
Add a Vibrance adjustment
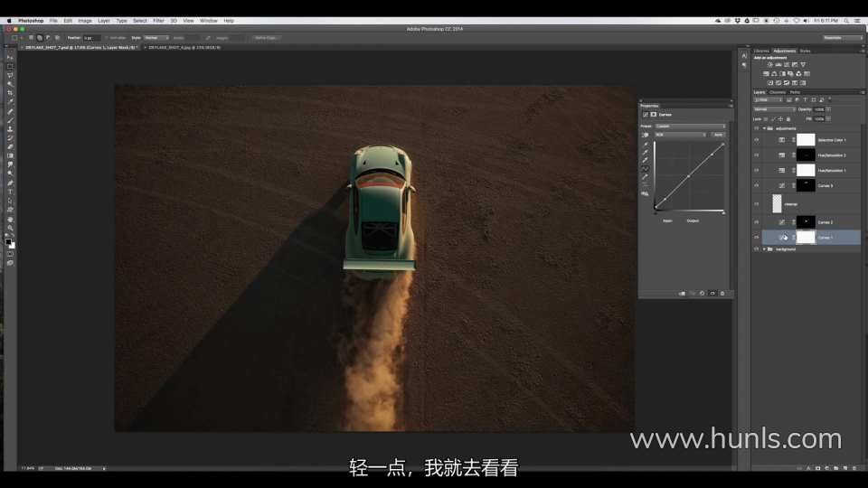[x=803, y=65]
